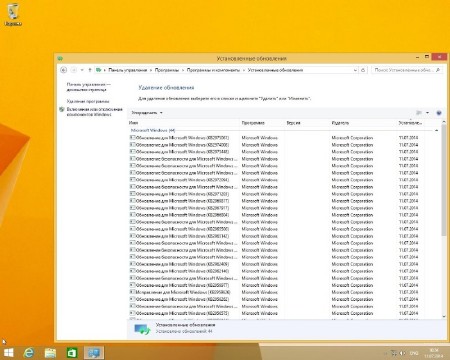Screen dimensions: 450x360
Task: Sort list by 'Издатель' column
Action: (x=363, y=123)
